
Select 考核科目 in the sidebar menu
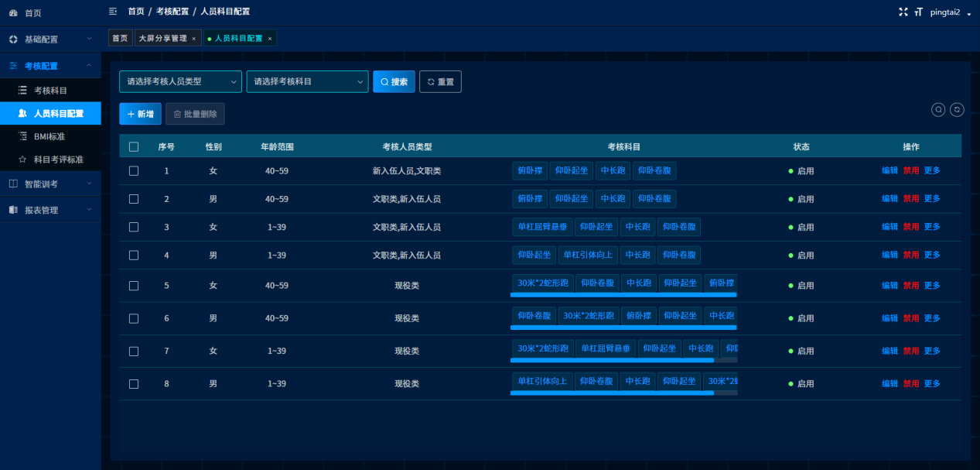click(x=50, y=91)
